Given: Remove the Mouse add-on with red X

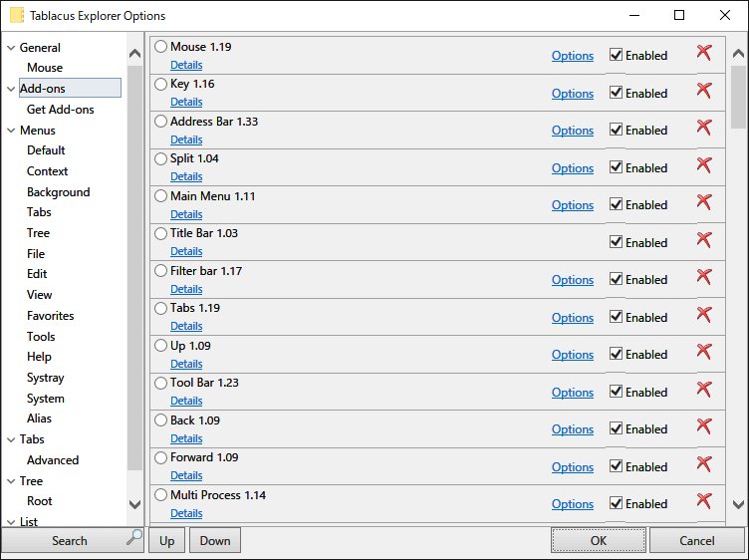Looking at the screenshot, I should (x=704, y=52).
